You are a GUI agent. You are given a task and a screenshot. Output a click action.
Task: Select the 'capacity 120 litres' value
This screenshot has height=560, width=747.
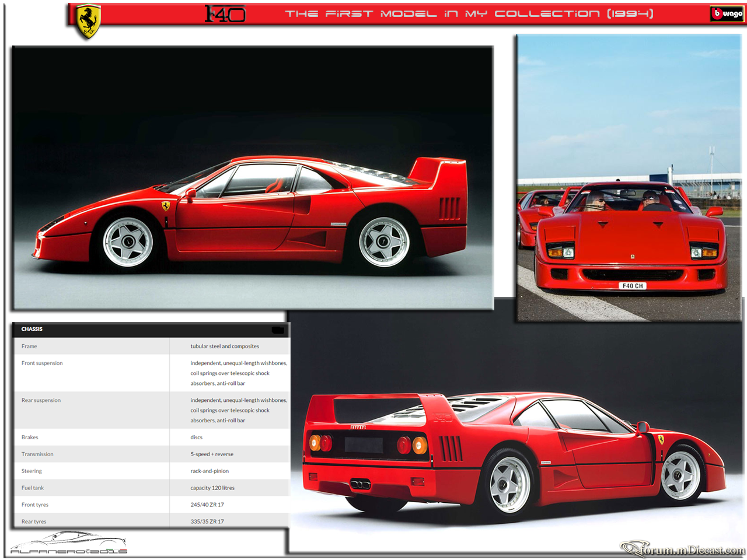pos(212,488)
